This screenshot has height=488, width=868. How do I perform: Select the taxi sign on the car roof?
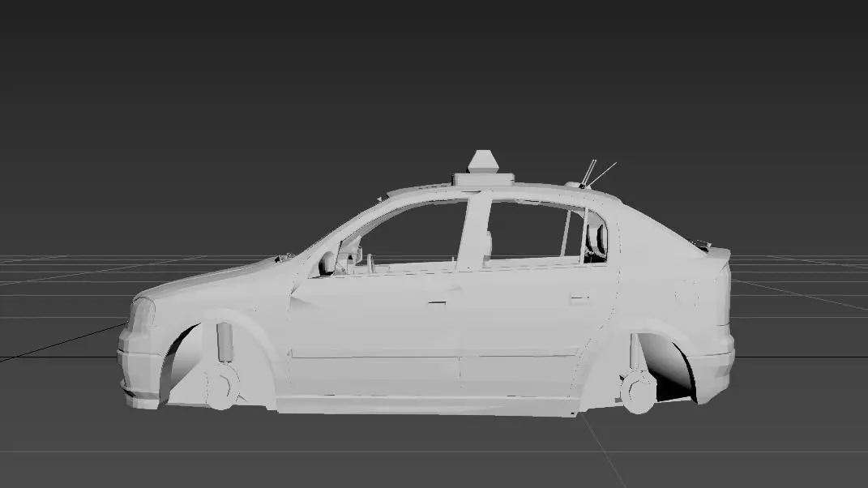pos(483,168)
